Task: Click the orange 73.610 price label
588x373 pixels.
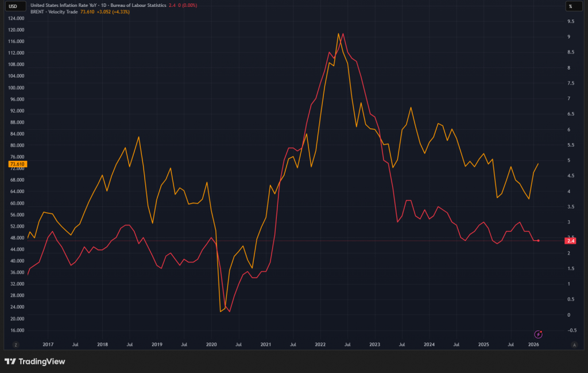Action: pyautogui.click(x=17, y=164)
